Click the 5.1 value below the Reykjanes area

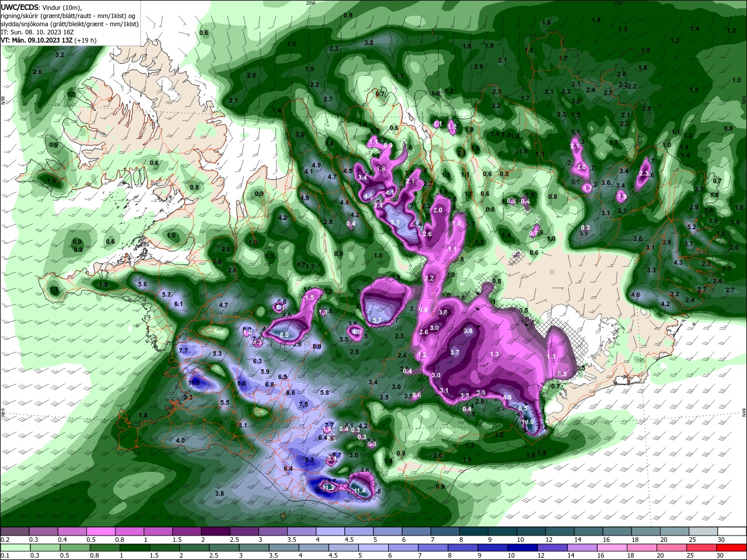243,425
